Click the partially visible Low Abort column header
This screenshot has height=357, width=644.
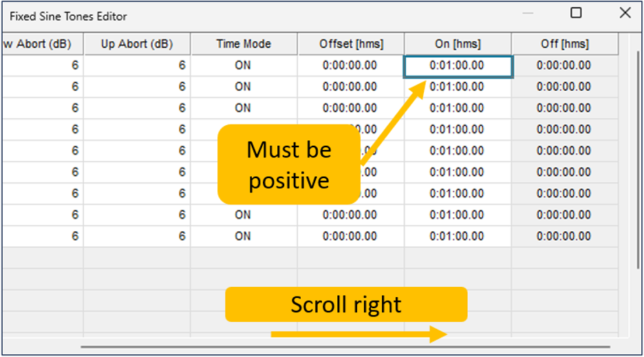[x=42, y=44]
